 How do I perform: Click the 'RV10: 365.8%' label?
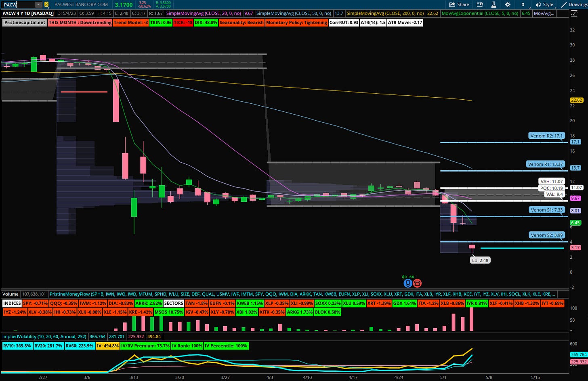[x=17, y=346]
